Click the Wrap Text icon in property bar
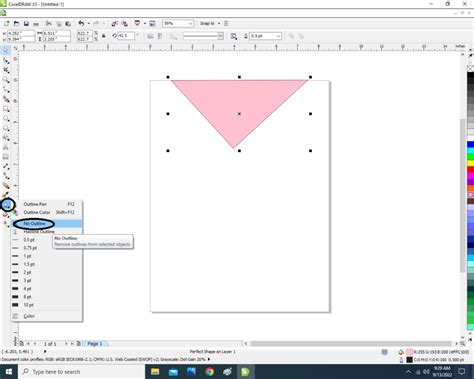Image resolution: width=474 pixels, height=379 pixels. coord(234,36)
